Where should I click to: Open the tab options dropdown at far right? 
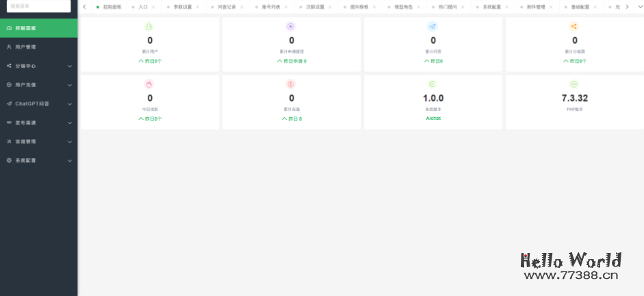point(639,7)
